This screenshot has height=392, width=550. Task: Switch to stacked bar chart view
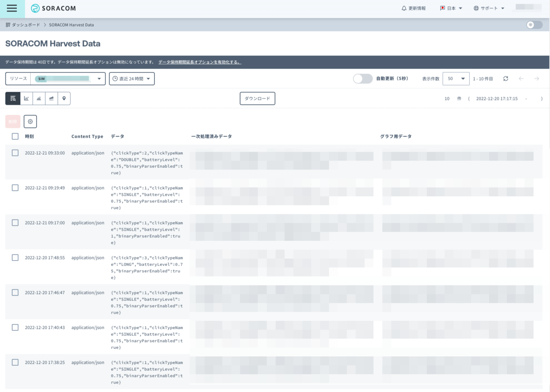point(52,99)
